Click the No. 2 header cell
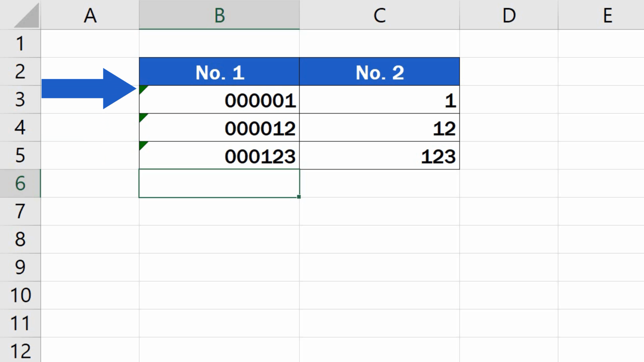Screen dimensions: 644x362 click(379, 71)
